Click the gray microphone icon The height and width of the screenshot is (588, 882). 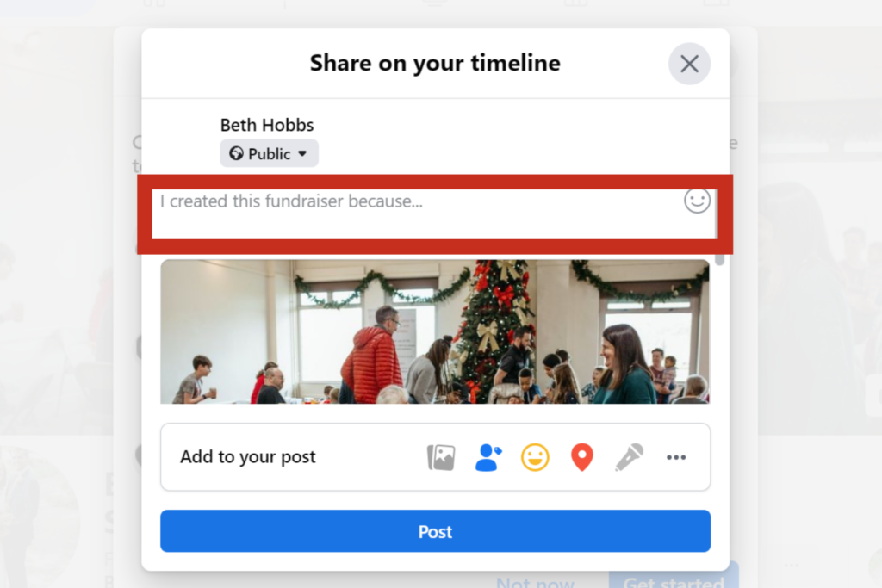[x=629, y=457]
